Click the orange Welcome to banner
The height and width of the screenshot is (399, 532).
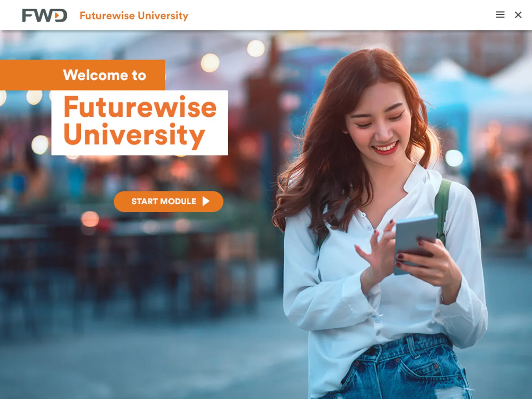click(x=82, y=75)
